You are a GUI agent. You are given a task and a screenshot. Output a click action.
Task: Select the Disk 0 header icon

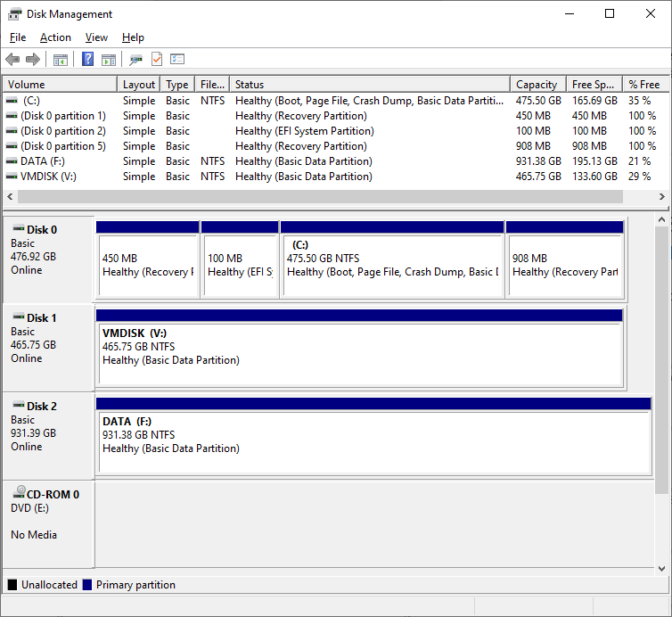[19, 228]
